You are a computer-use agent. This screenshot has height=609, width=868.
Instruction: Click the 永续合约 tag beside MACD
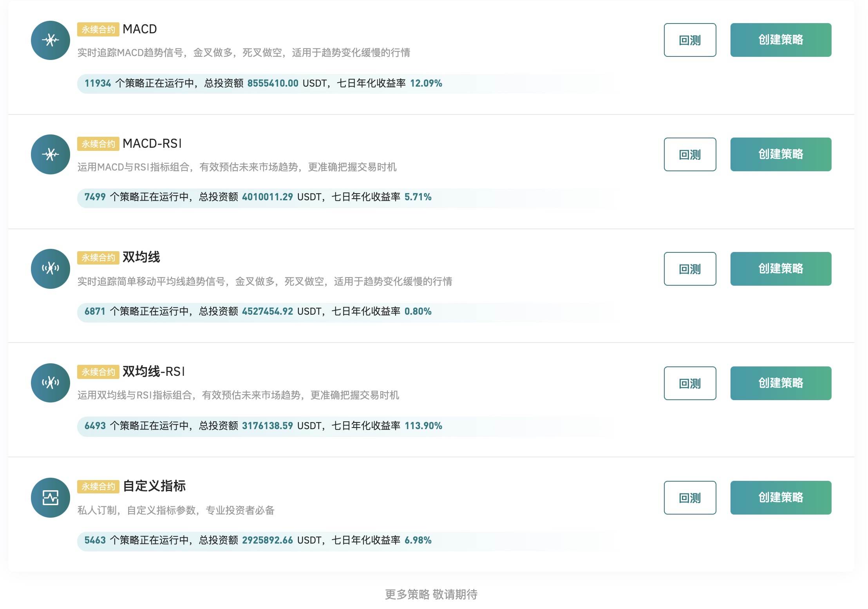pyautogui.click(x=98, y=29)
